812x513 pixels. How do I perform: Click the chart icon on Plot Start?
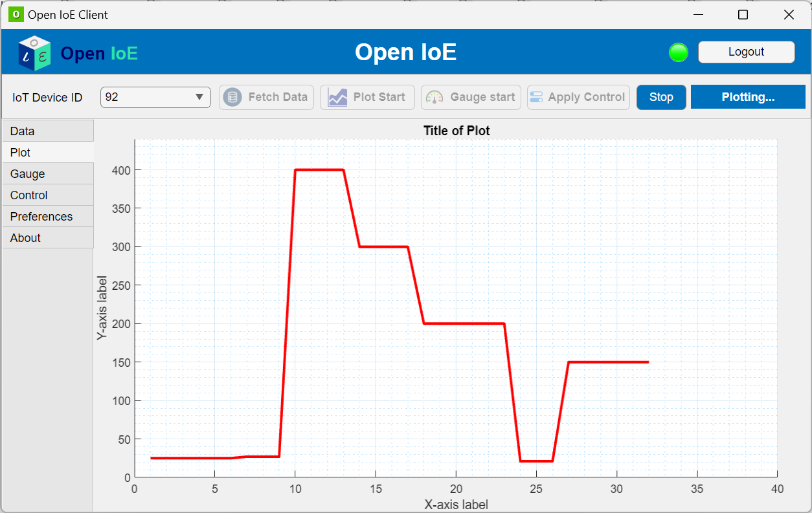click(x=337, y=97)
